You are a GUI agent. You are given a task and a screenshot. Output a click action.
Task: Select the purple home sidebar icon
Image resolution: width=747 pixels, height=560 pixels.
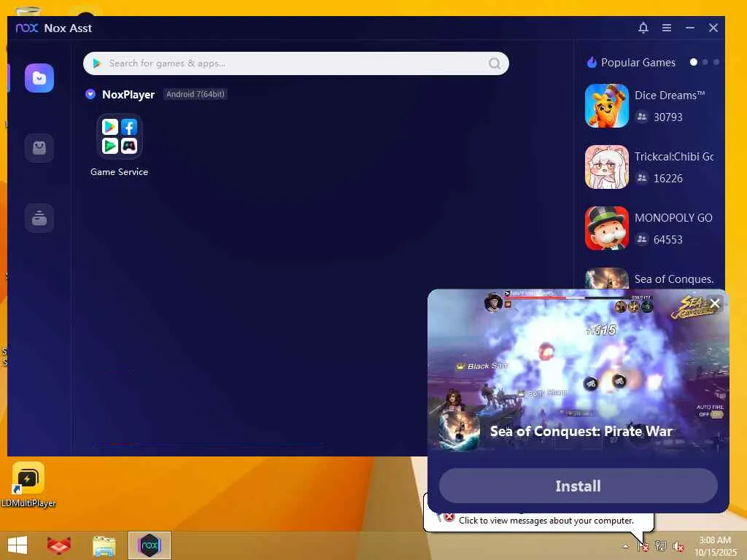point(39,78)
